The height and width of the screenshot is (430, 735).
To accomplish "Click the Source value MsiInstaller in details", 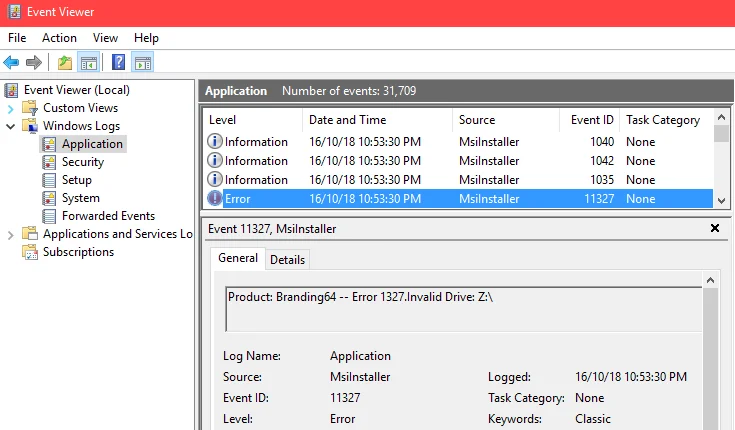I will click(x=360, y=377).
